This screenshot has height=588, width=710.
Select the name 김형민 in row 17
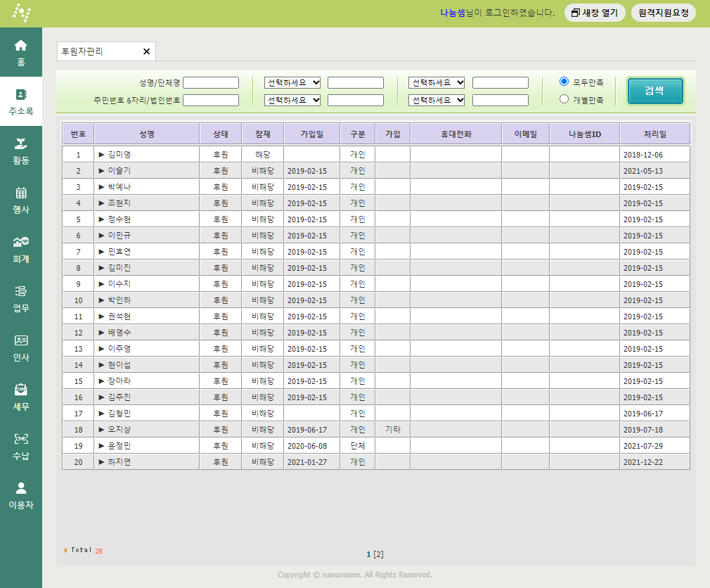point(119,413)
